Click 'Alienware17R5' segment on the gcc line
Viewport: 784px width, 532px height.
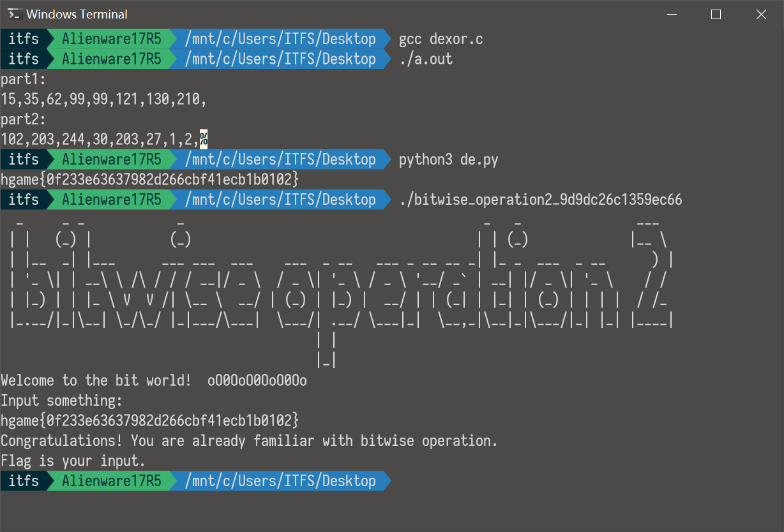(112, 40)
